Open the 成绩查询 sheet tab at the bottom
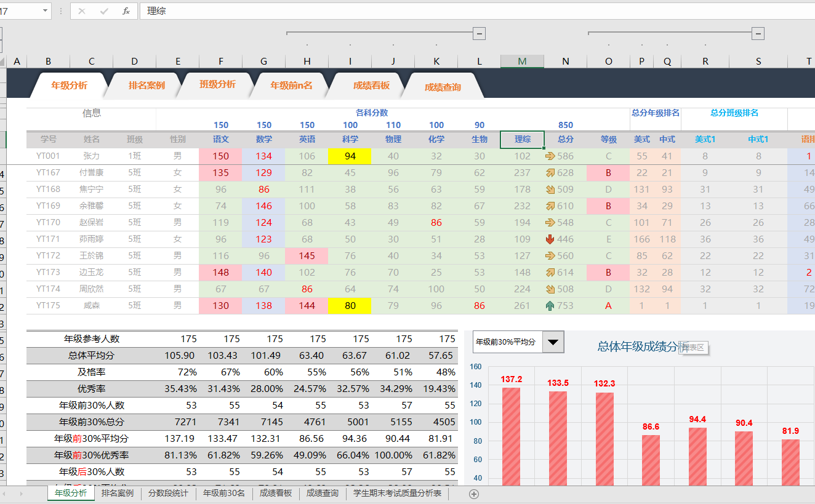The image size is (815, 504). pos(323,494)
